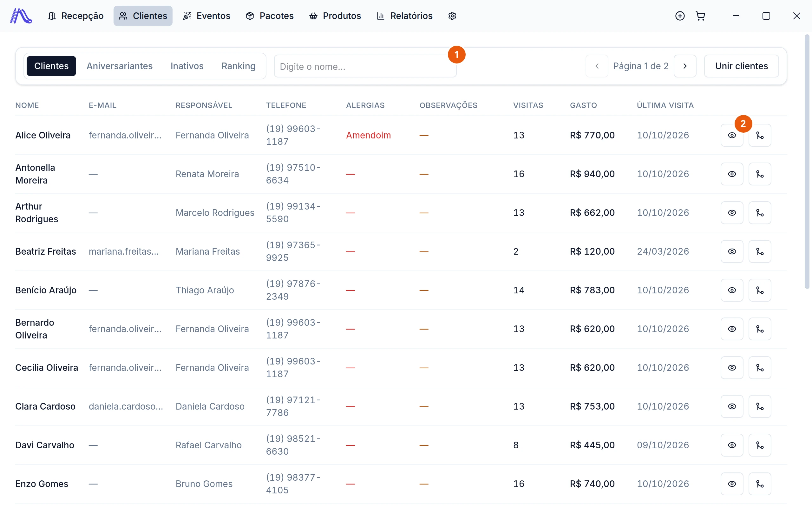Open eye icon for Clara Cardoso

point(732,406)
